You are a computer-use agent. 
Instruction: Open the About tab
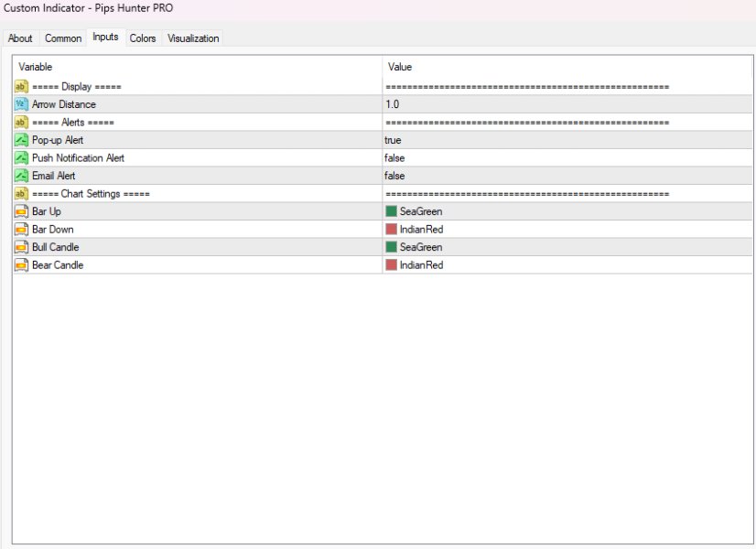[20, 38]
